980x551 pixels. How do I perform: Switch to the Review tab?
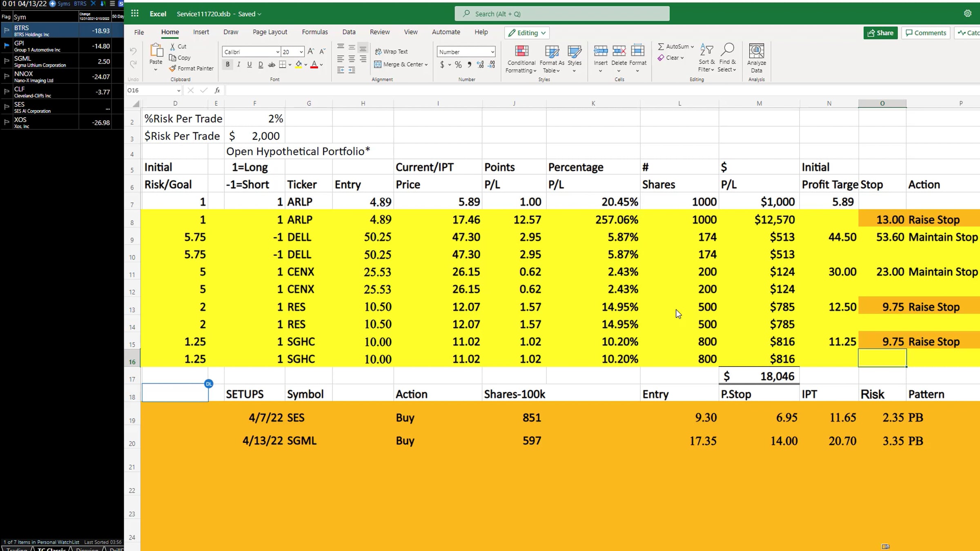[380, 32]
